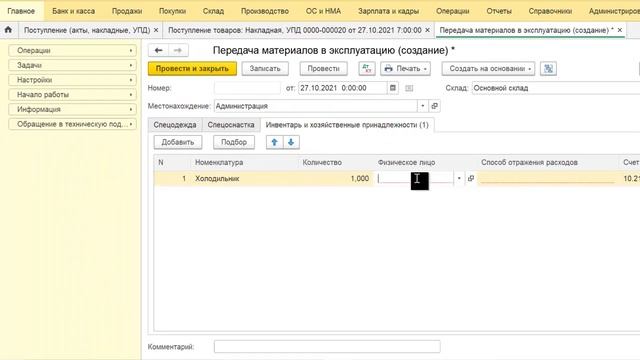Open the Справочники menu
This screenshot has width=640, height=360.
550,11
